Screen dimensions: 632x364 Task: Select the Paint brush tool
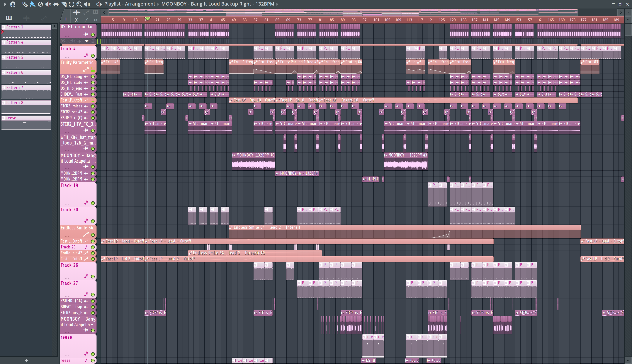32,4
